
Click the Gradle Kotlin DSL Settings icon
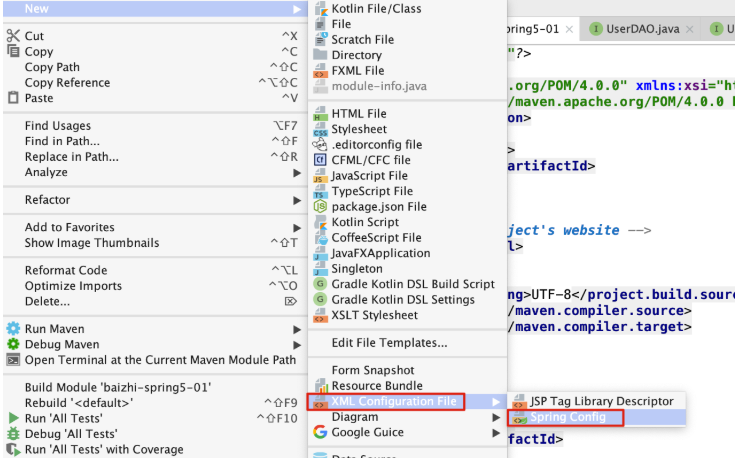pos(321,299)
